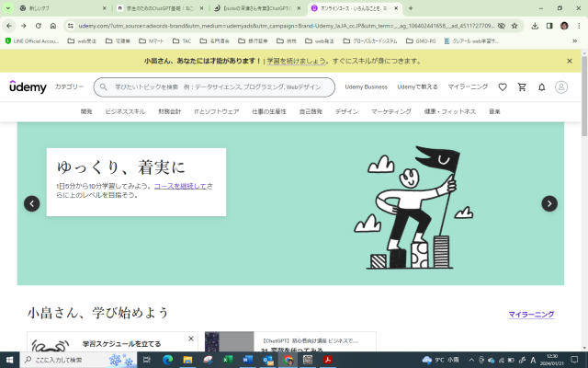
Task: Click the Windows taskbar search box
Action: click(79, 360)
